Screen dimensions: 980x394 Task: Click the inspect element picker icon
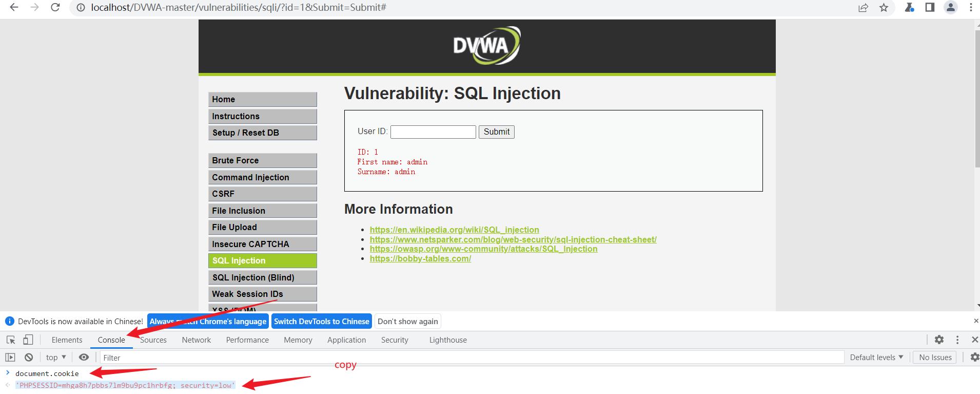click(11, 340)
